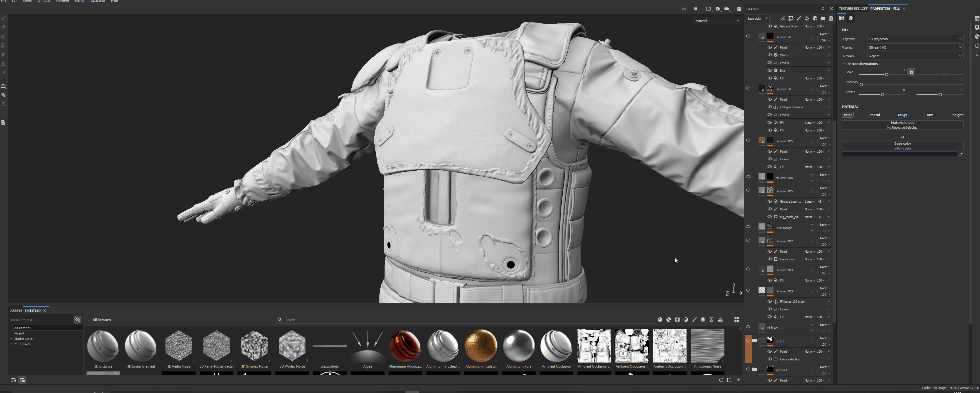Screen dimensions: 980x393
Task: Add a new folder in Layers panel
Action: point(823,18)
